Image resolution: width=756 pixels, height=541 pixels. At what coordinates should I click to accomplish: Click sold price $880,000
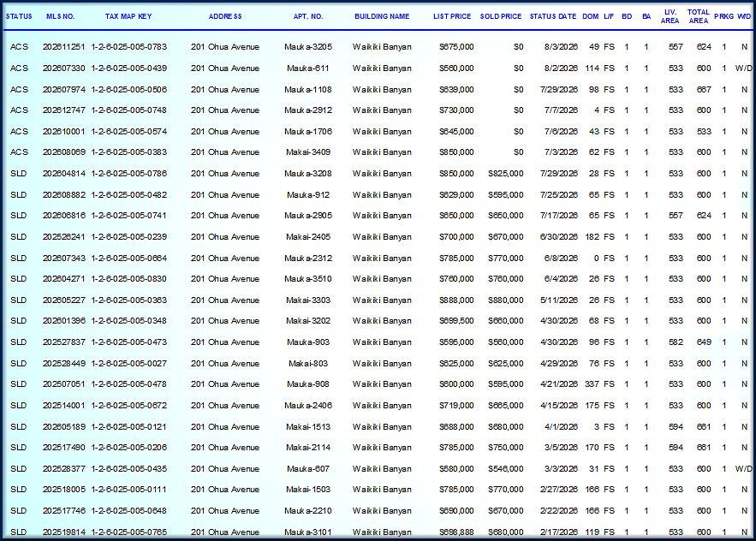[505, 300]
